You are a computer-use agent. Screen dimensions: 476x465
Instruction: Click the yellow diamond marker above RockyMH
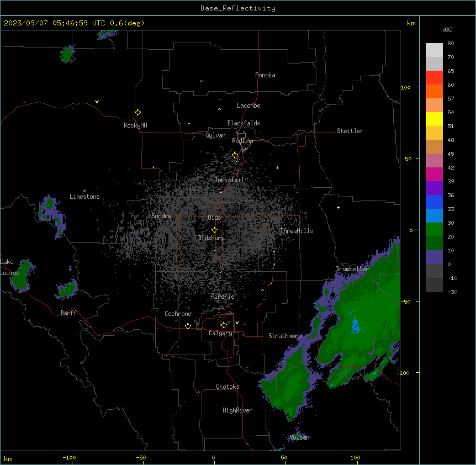click(x=138, y=113)
